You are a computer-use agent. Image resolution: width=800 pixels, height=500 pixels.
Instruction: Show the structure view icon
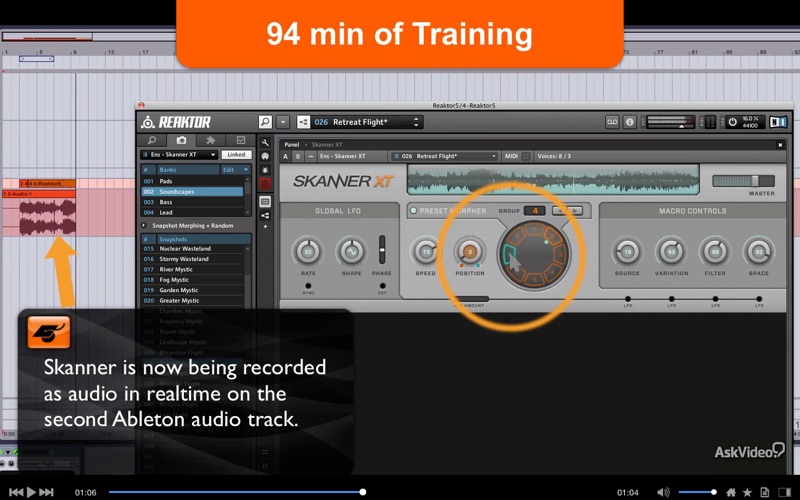point(265,215)
